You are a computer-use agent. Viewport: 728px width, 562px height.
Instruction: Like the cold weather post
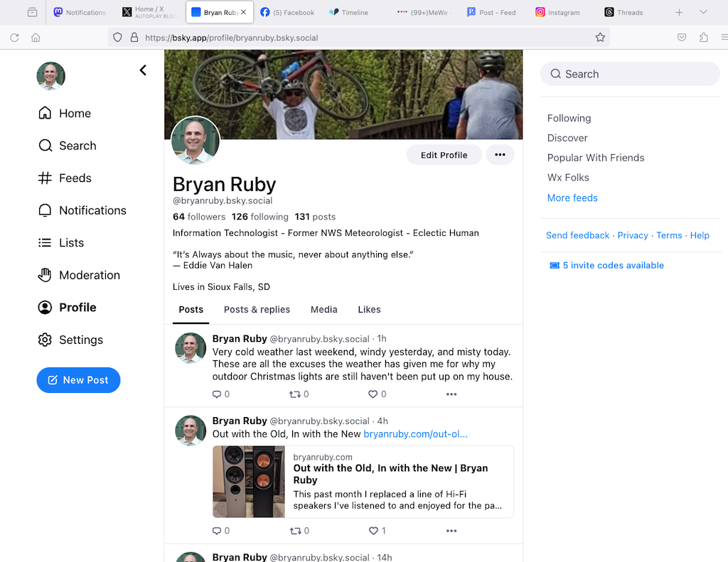tap(373, 394)
